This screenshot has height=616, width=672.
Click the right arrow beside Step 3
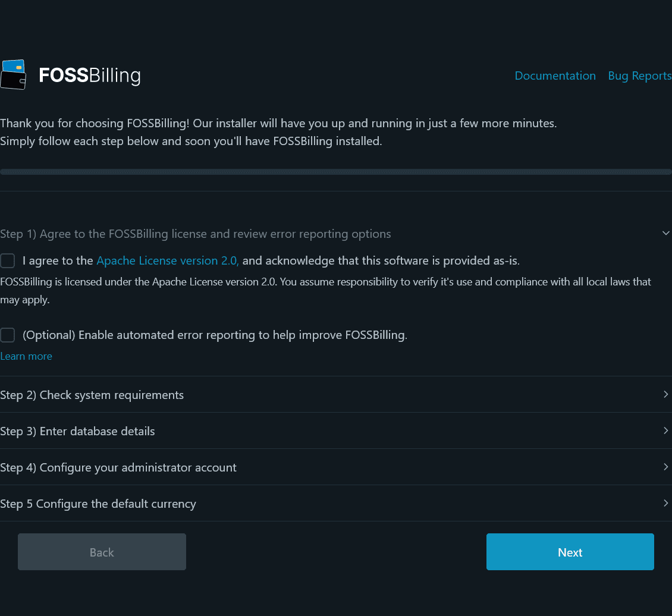pyautogui.click(x=665, y=430)
